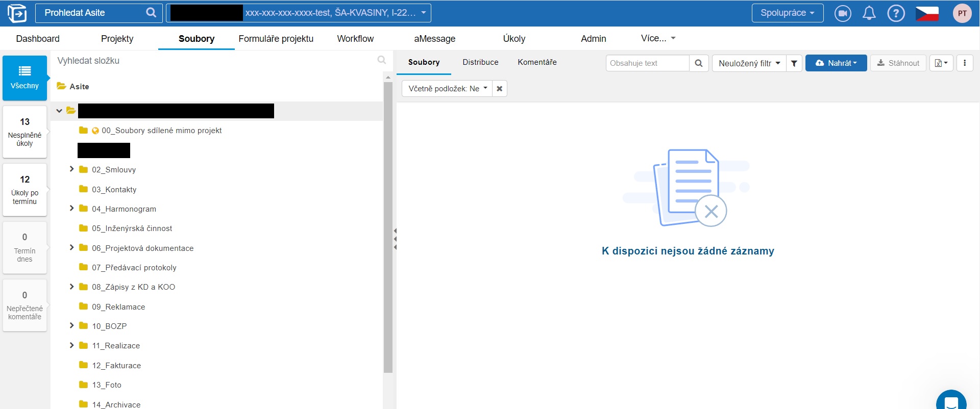Open the Spolupráce dropdown menu
Screen dimensions: 980x409
click(787, 13)
